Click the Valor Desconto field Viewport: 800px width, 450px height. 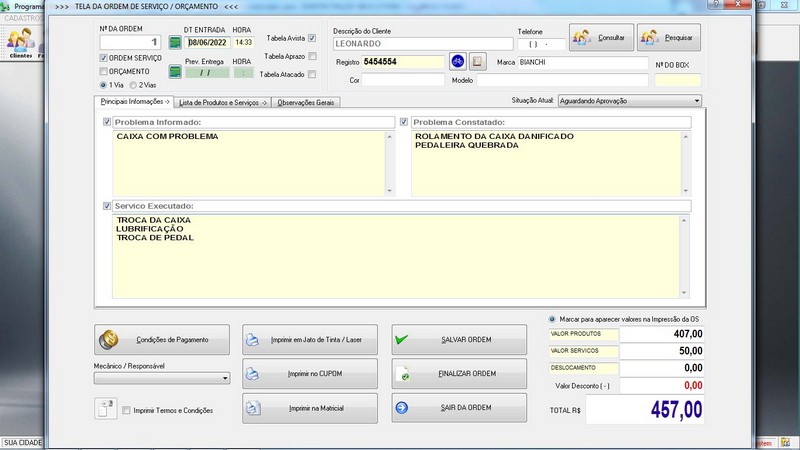[x=662, y=385]
